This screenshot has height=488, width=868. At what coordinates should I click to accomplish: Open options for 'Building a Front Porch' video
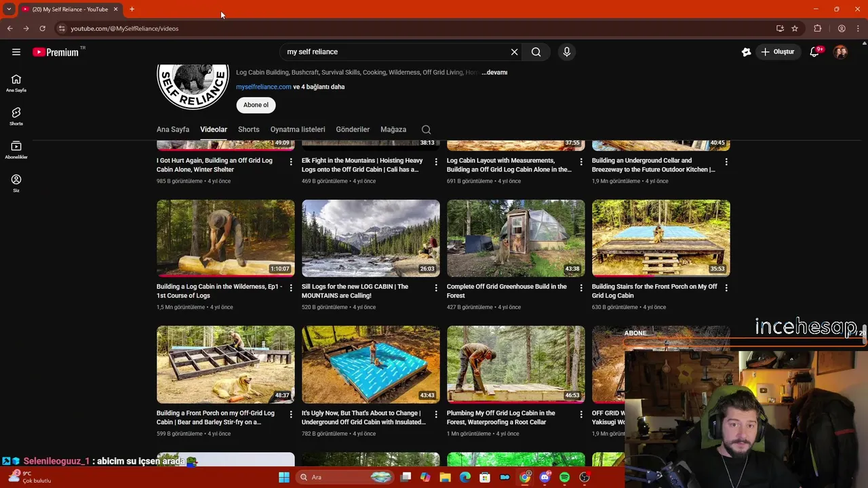point(291,414)
